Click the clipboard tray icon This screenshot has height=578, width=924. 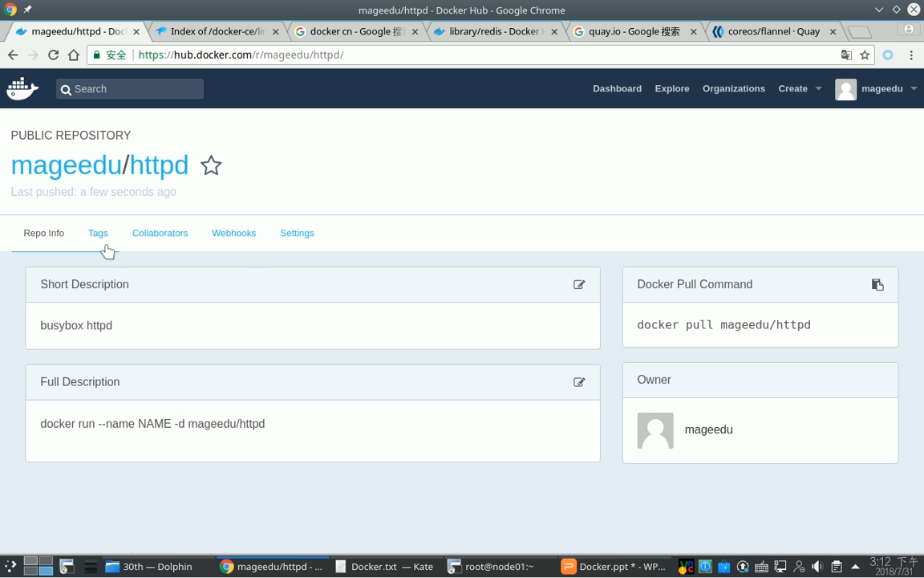click(837, 567)
